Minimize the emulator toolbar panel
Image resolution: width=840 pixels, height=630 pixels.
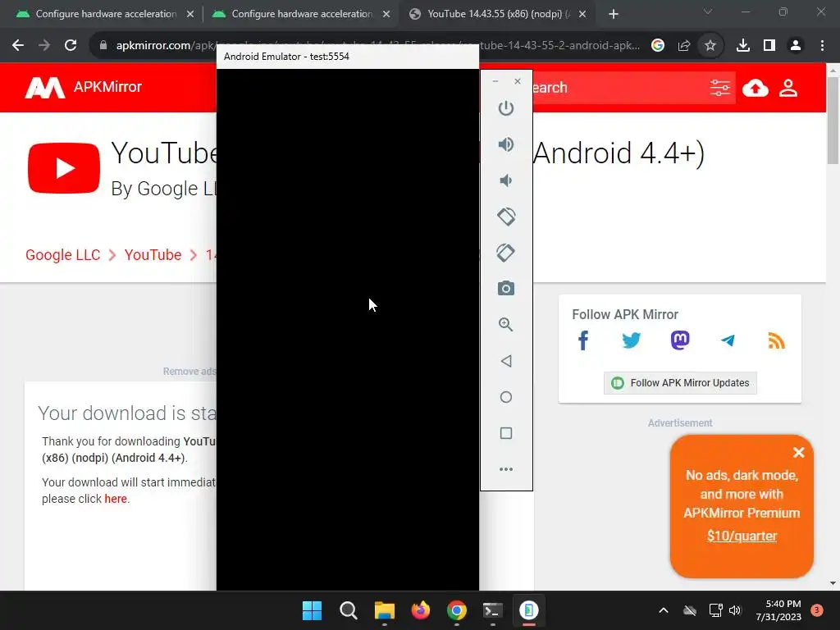click(x=495, y=81)
